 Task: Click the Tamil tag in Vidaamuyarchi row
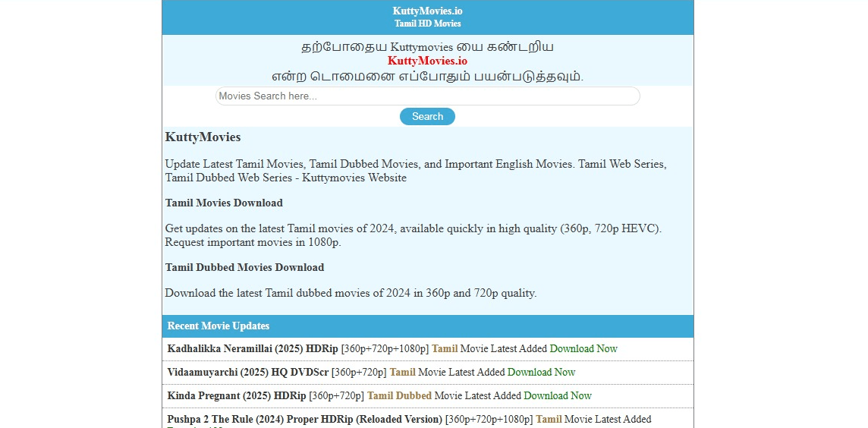click(x=402, y=373)
